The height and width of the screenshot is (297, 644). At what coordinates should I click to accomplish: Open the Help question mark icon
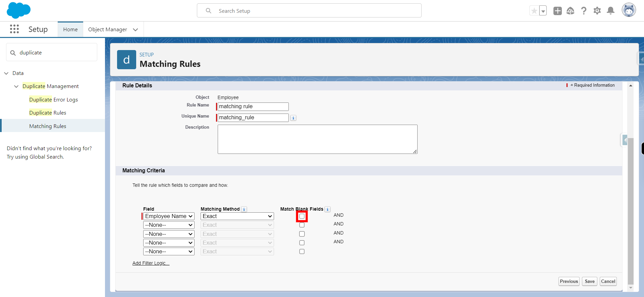[x=584, y=11]
